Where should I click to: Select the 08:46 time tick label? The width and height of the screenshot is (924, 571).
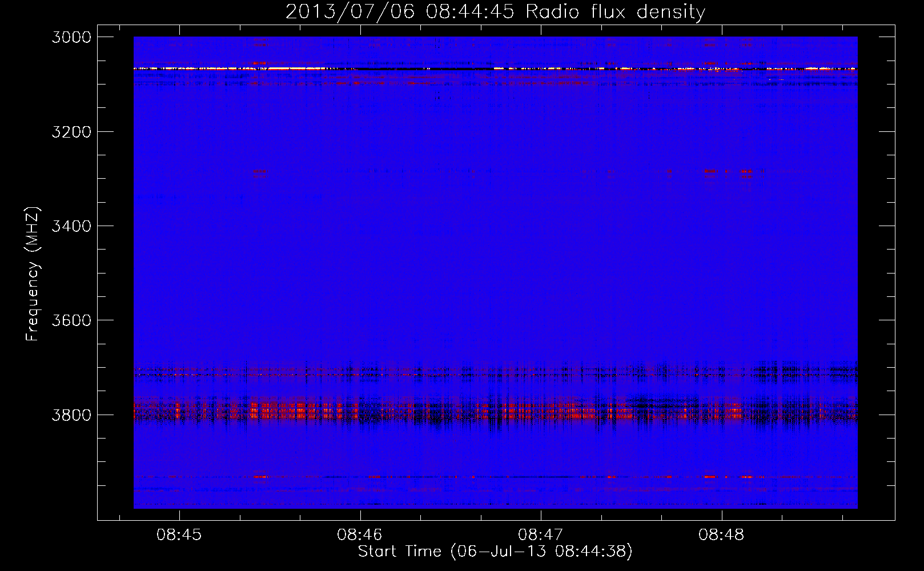coord(360,534)
